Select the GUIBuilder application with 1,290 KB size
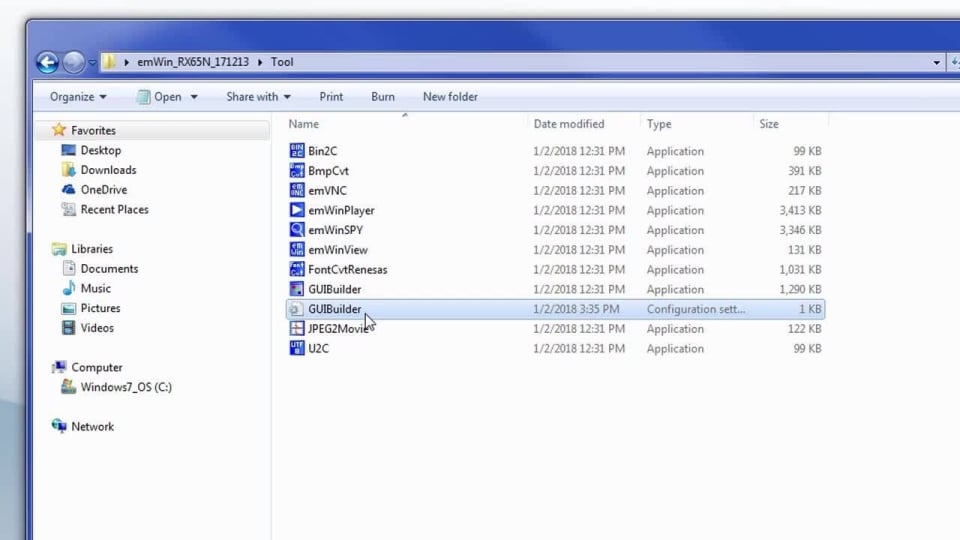Viewport: 960px width, 540px height. (x=335, y=290)
